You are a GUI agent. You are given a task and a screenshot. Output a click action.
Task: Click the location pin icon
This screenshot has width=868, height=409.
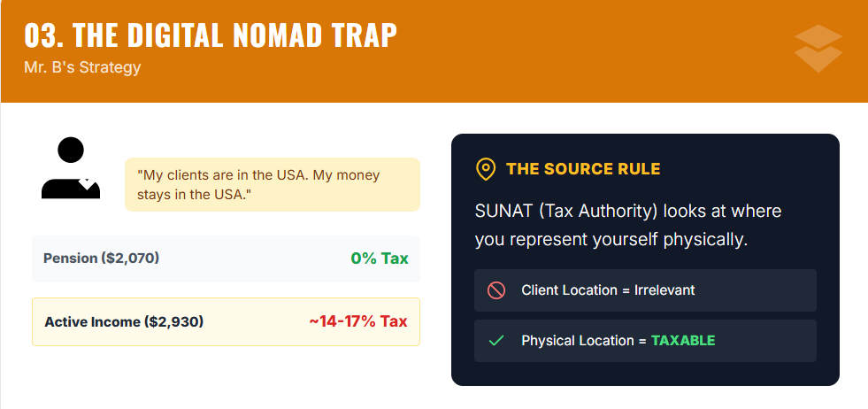(485, 169)
